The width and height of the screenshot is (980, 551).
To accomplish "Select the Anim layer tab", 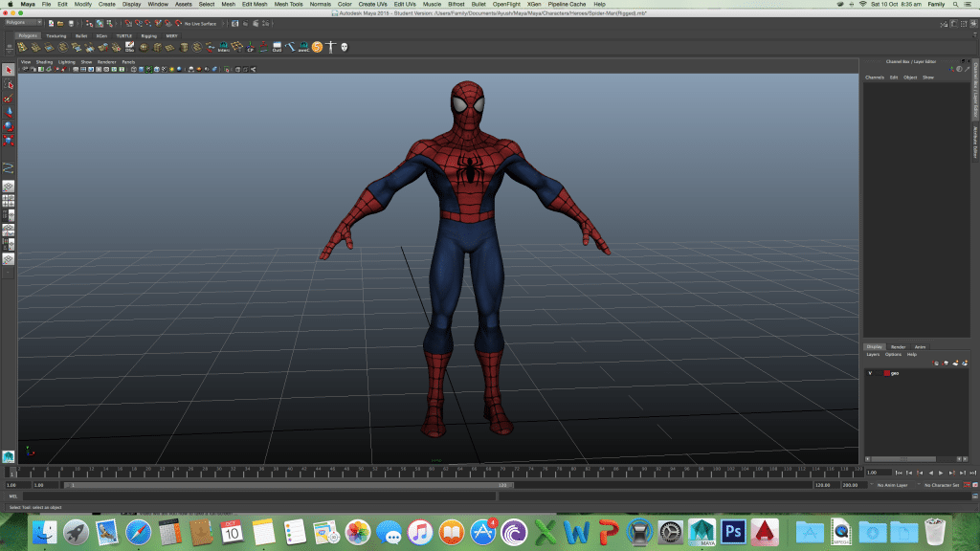I will coord(920,346).
